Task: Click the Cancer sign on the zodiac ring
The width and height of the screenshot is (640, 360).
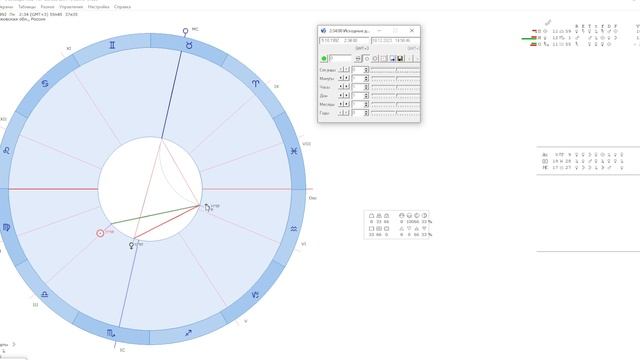Action: point(45,83)
